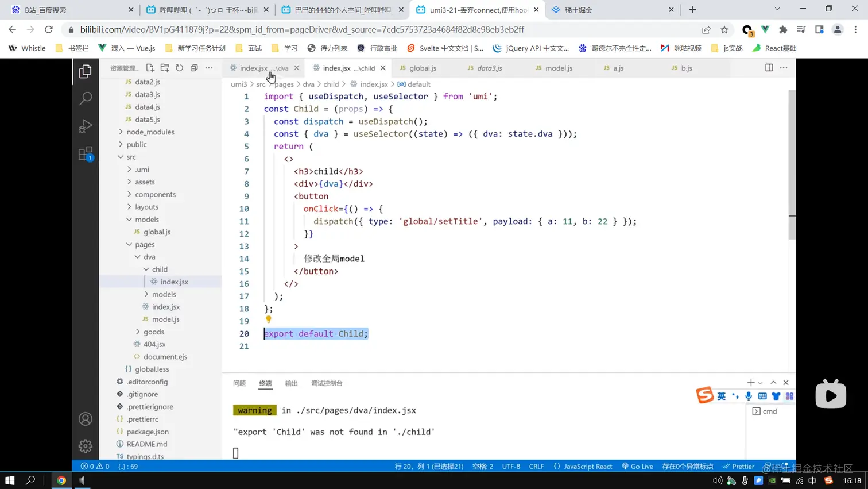Screen dimensions: 868x489
Task: Click the lightbulb code action icon
Action: [x=268, y=319]
